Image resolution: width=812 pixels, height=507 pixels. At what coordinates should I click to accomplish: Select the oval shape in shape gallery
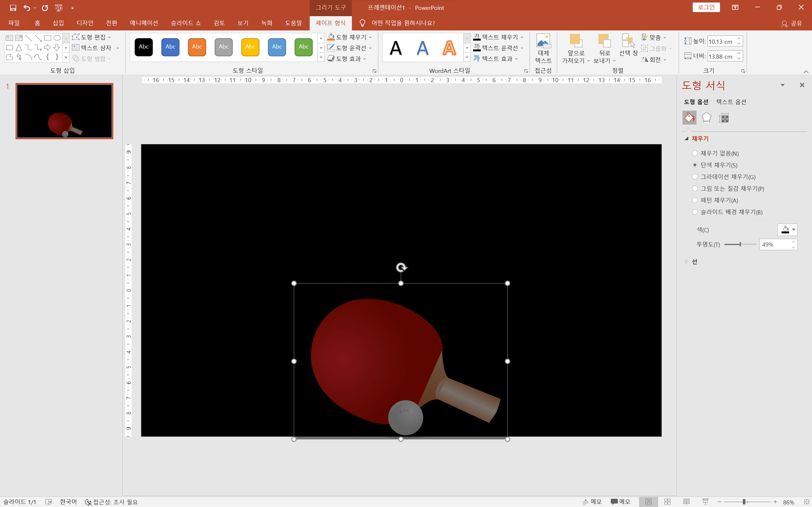coord(57,38)
